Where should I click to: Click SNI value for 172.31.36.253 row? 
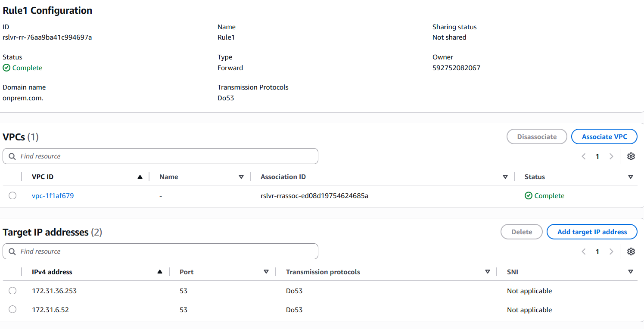coord(529,291)
